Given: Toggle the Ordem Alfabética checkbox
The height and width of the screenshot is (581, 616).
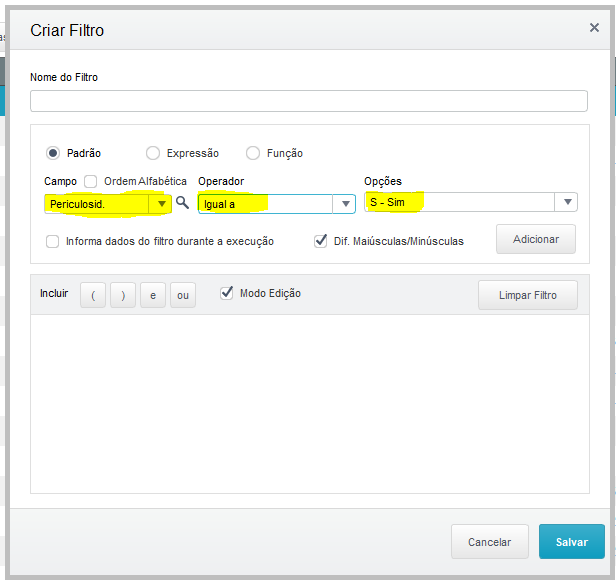Looking at the screenshot, I should [91, 181].
